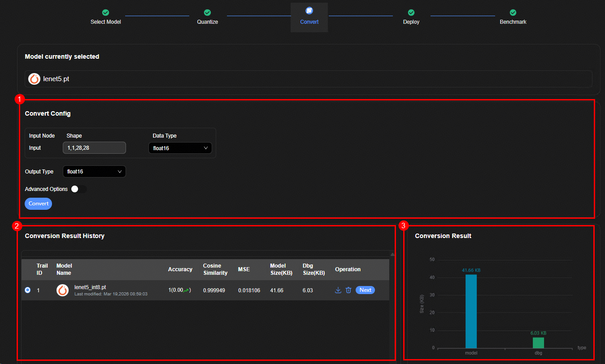Click the PyTorch icon beside lenet5.pt
The image size is (605, 364).
[34, 79]
